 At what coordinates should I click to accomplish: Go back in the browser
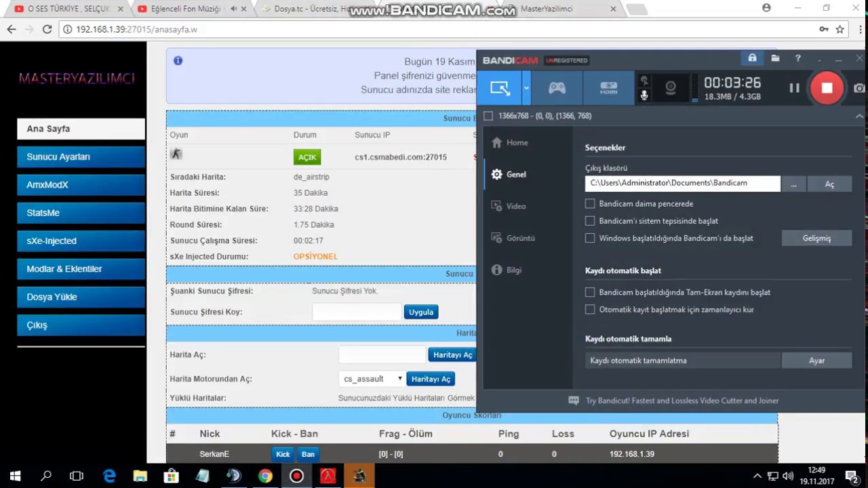click(12, 29)
